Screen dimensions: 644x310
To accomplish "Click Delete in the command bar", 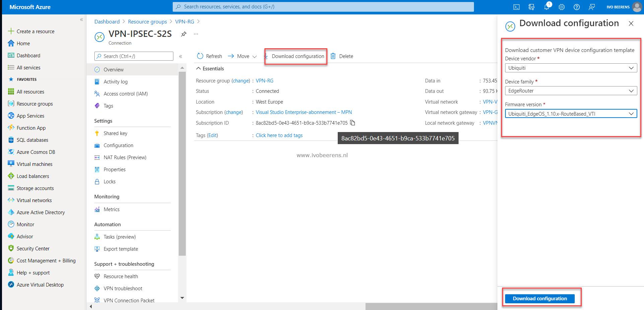I will click(342, 56).
